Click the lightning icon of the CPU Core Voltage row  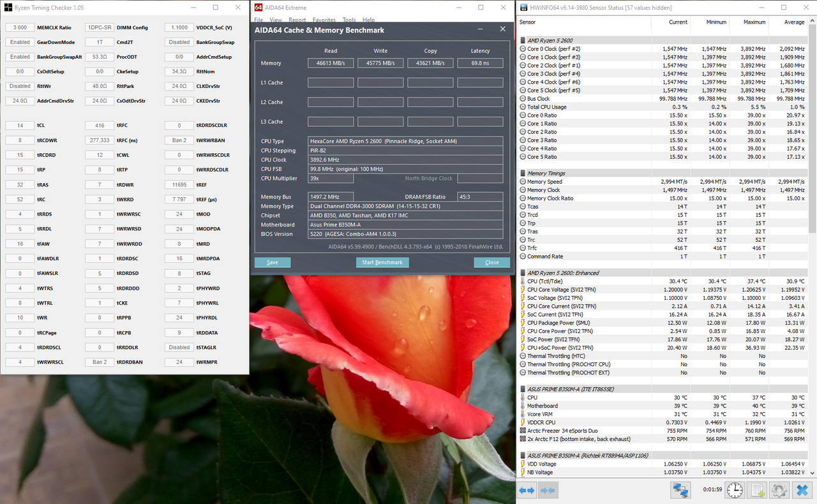(523, 289)
